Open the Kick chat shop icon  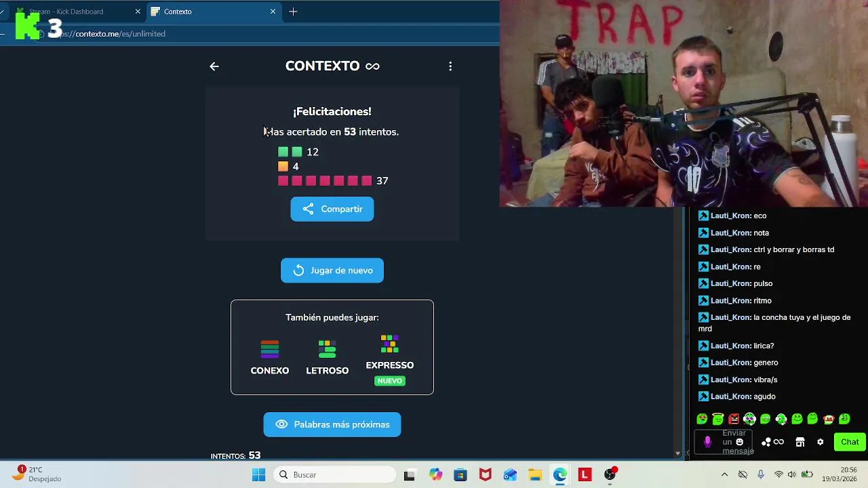[x=800, y=442]
